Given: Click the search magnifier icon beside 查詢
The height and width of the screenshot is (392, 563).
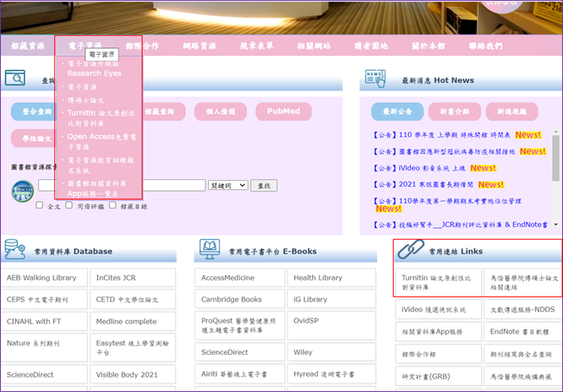Looking at the screenshot, I should [14, 78].
